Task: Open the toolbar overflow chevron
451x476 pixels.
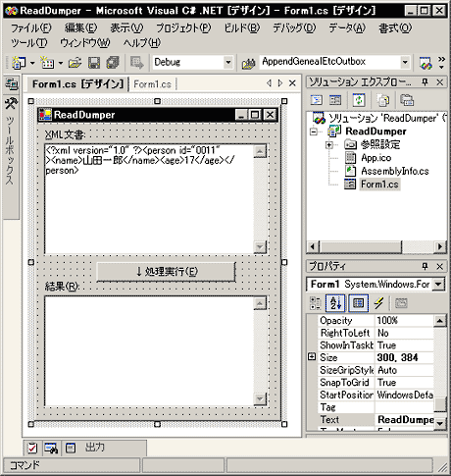Action: coord(441,63)
